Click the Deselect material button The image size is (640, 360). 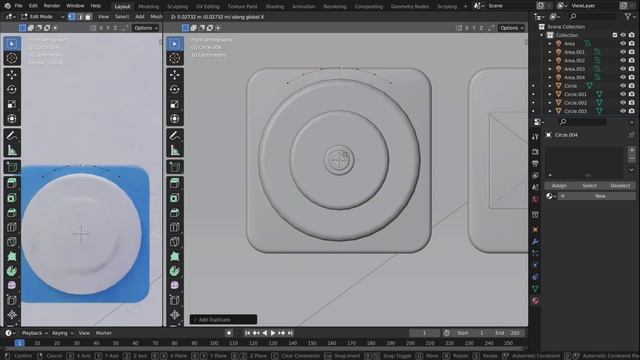tap(620, 186)
